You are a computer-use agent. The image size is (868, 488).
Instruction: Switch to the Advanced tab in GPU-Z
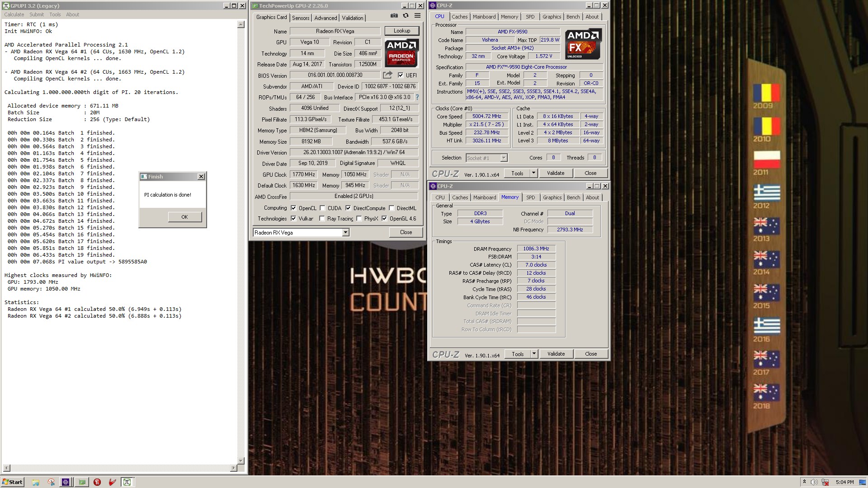click(325, 18)
